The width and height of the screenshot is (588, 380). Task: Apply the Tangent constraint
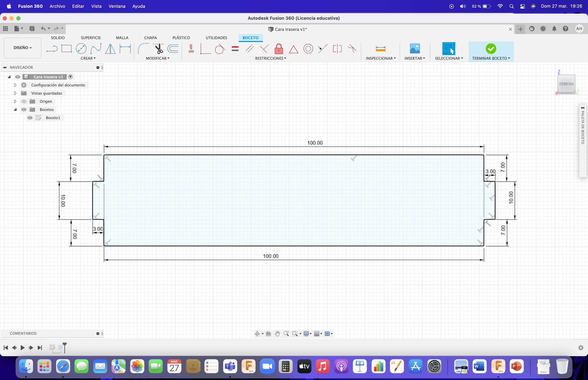click(220, 49)
